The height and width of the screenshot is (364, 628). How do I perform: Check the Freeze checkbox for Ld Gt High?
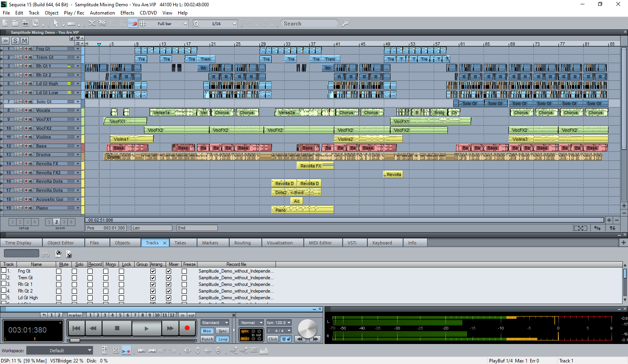[x=184, y=298]
